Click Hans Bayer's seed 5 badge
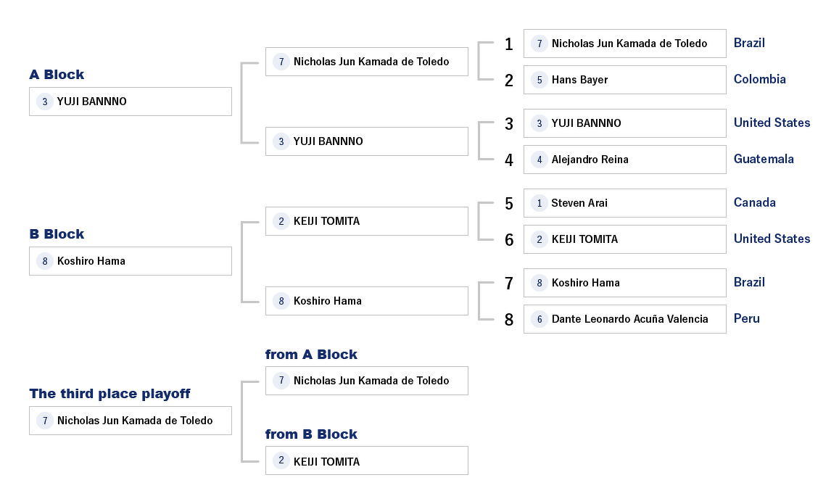Screen dimensions: 839x504 click(x=539, y=80)
